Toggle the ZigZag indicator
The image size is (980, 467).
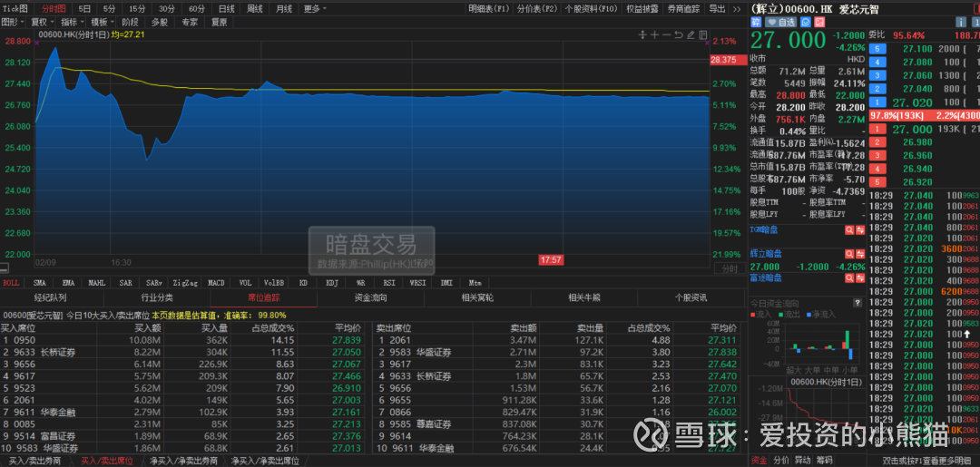tap(185, 283)
